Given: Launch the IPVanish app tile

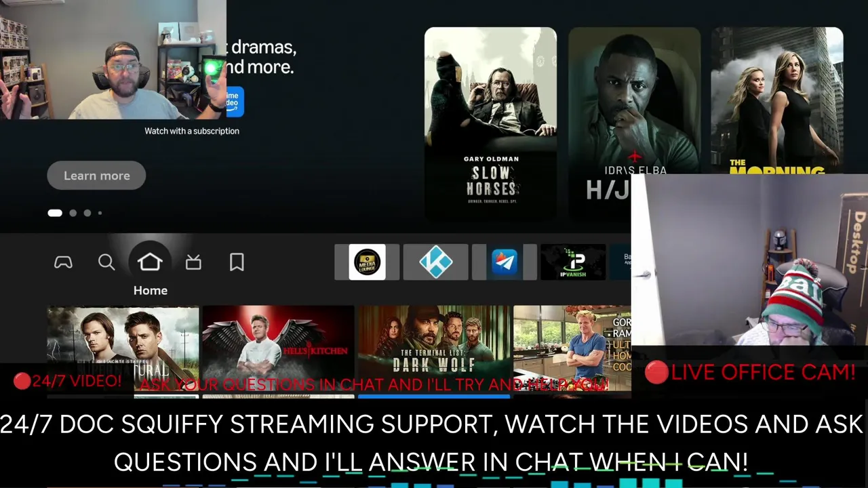Looking at the screenshot, I should (x=573, y=262).
